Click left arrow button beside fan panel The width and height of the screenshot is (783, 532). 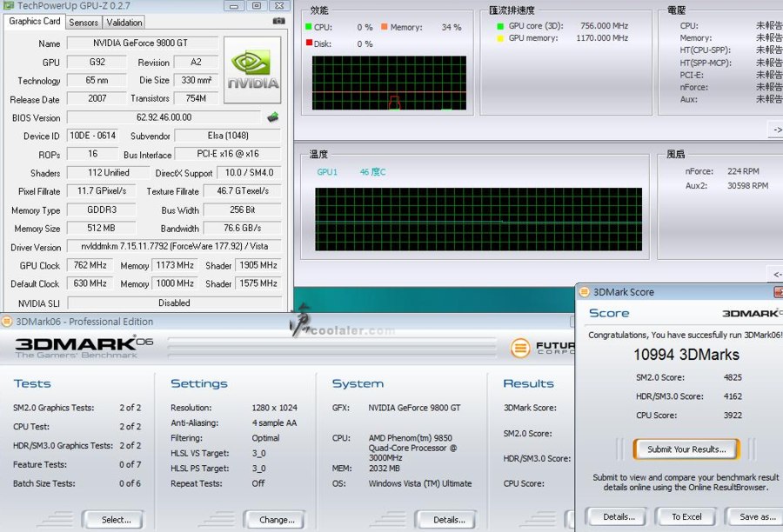point(776,274)
